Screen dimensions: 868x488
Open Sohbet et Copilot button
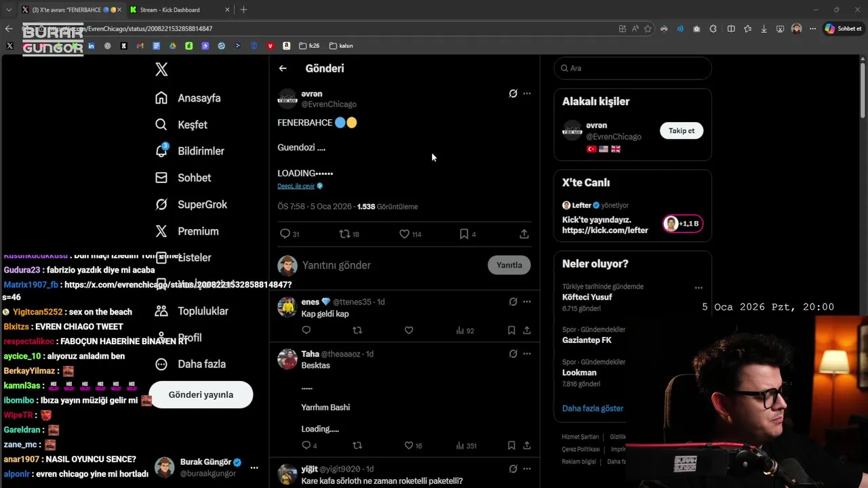pos(843,28)
